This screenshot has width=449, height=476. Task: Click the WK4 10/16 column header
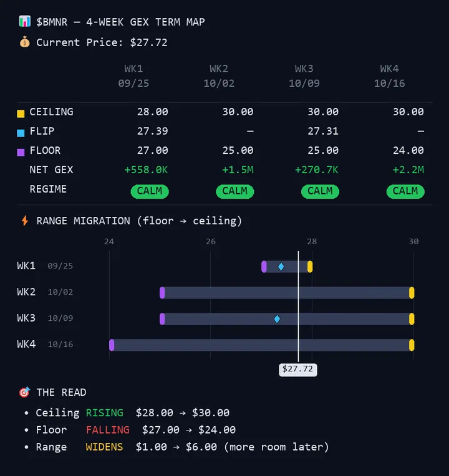pyautogui.click(x=390, y=76)
